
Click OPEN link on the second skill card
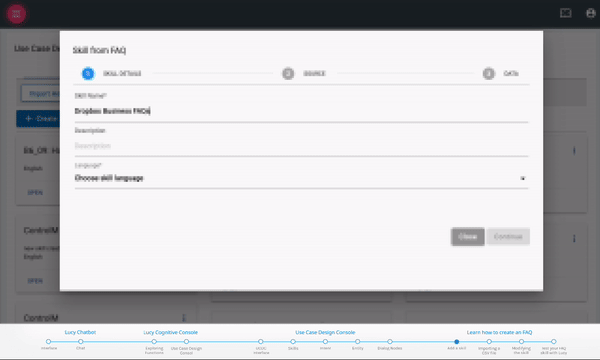point(35,281)
